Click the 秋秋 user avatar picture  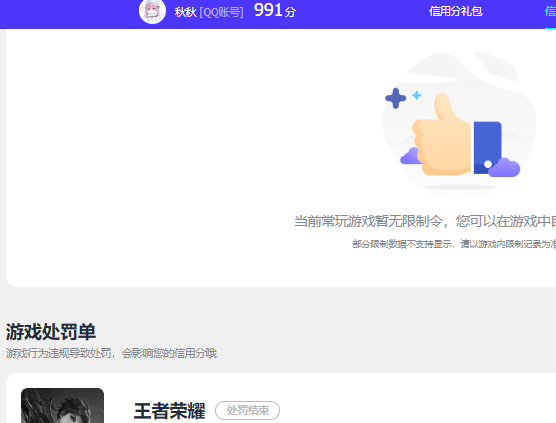point(152,11)
